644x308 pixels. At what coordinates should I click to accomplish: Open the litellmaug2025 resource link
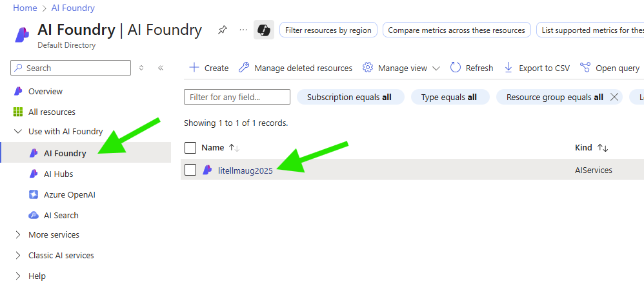(245, 170)
